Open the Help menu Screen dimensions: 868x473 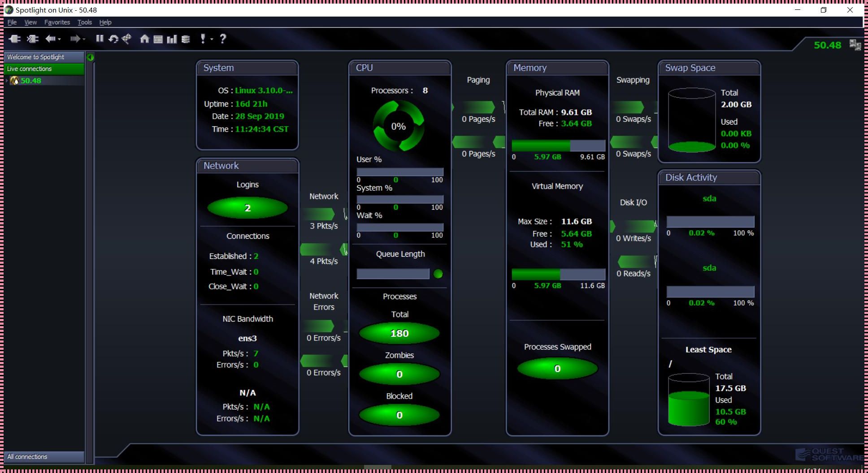(x=105, y=22)
